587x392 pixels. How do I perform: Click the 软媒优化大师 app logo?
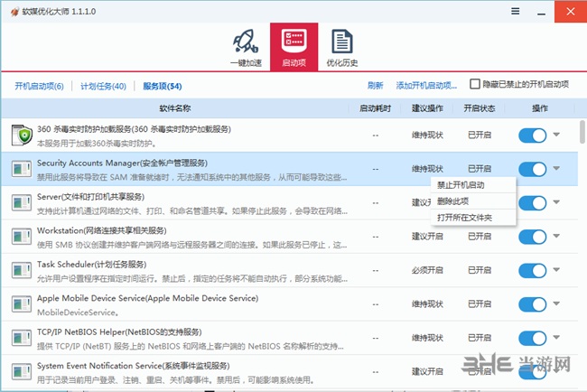pos(15,12)
